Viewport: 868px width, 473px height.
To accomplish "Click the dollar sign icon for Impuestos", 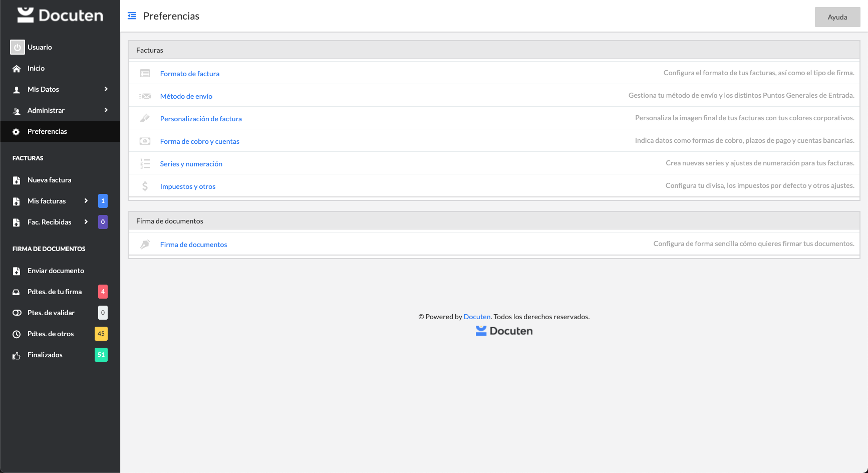I will pyautogui.click(x=145, y=186).
